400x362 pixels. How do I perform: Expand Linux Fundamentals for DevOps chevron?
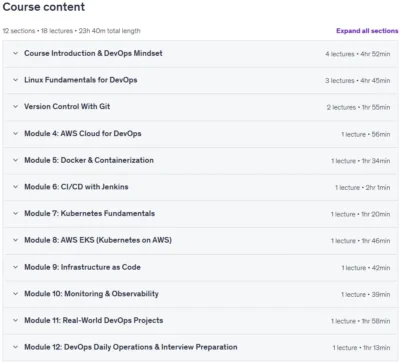coord(15,80)
